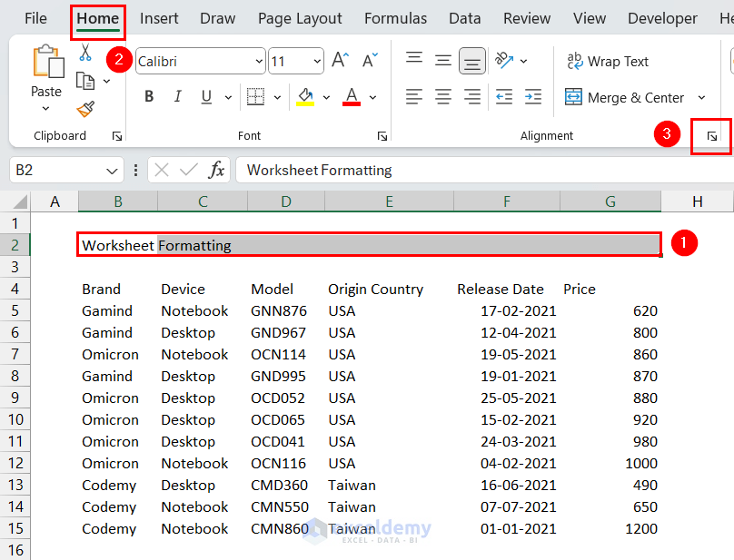
Task: Apply the yellow fill color
Action: click(x=305, y=97)
